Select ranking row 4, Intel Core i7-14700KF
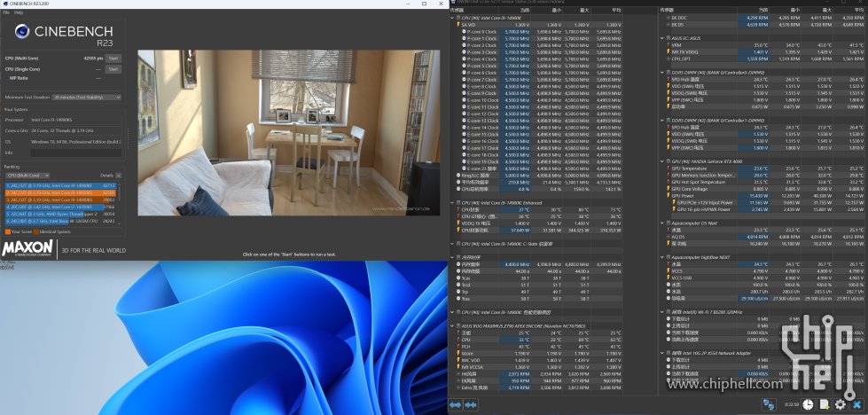The image size is (868, 415). [60, 207]
